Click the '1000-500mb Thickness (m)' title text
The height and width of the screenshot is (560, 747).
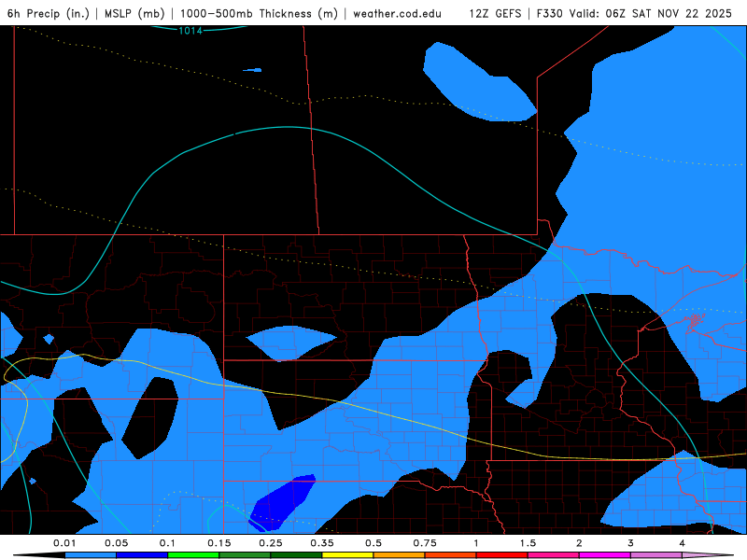point(259,13)
